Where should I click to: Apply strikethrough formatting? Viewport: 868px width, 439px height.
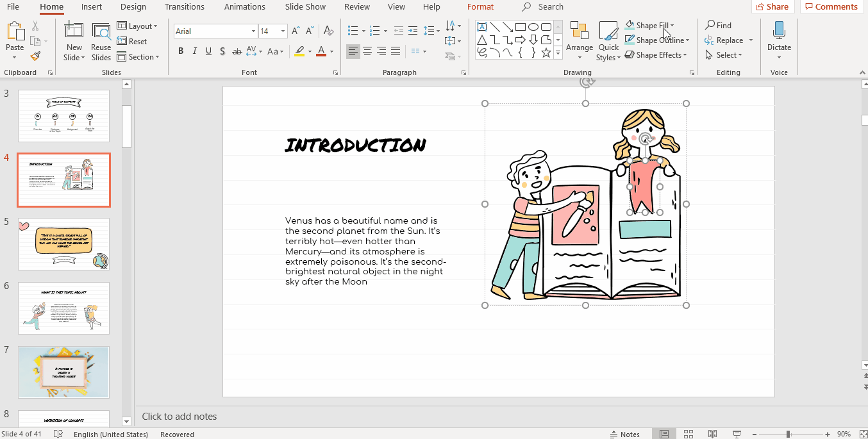tap(237, 51)
